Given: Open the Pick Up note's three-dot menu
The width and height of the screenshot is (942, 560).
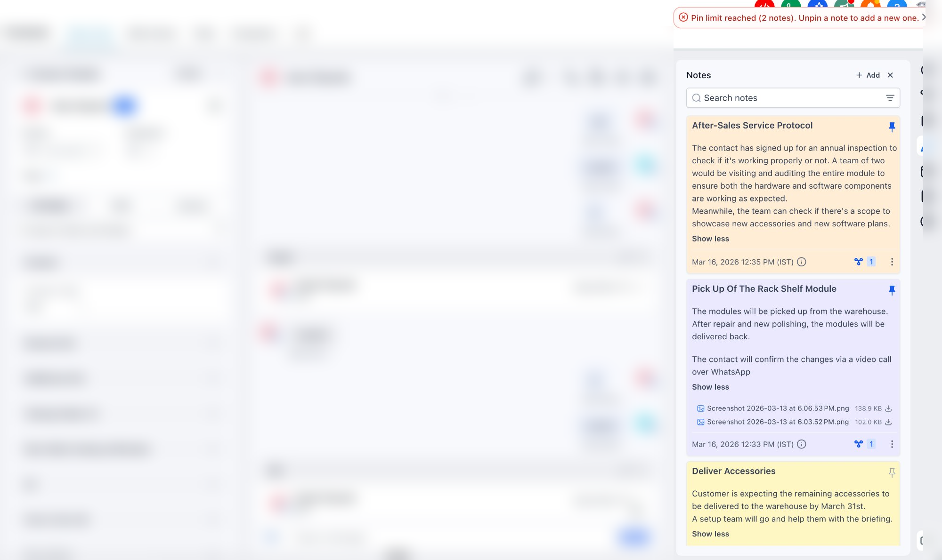Looking at the screenshot, I should [892, 444].
